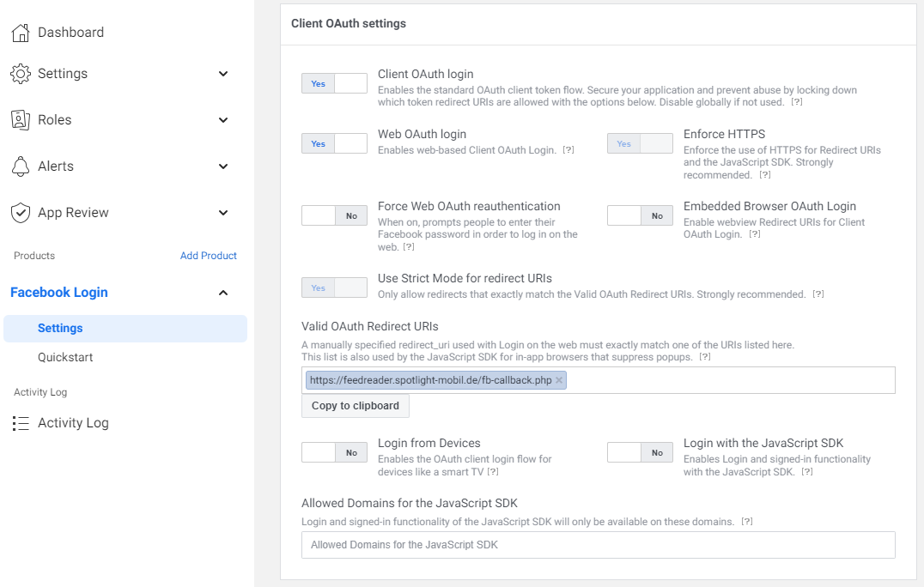
Task: Expand the Settings section chevron
Action: click(x=223, y=74)
